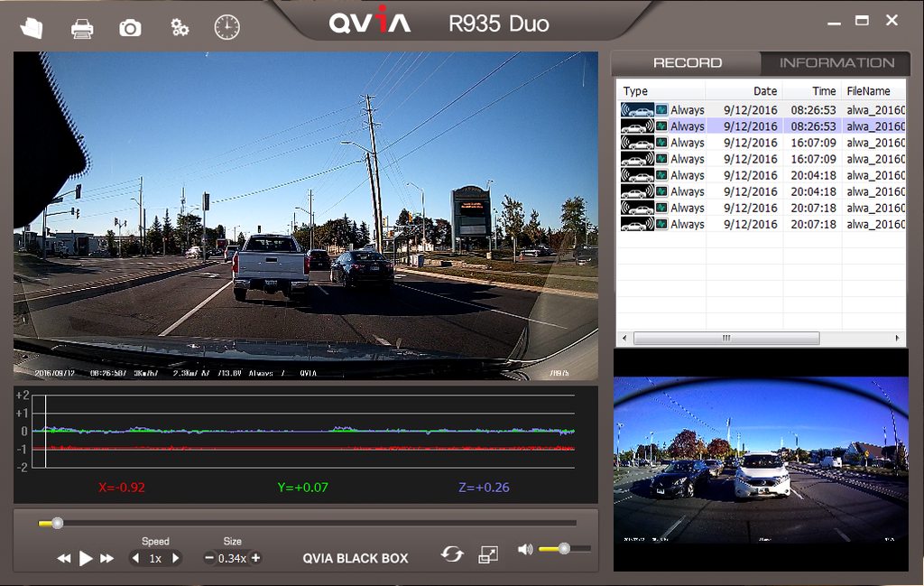The width and height of the screenshot is (924, 586).
Task: Switch to the INFORMATION tab
Action: 836,63
